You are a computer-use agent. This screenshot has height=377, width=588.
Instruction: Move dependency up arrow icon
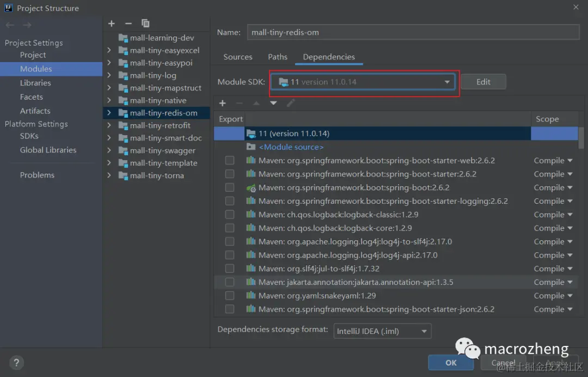(x=256, y=103)
